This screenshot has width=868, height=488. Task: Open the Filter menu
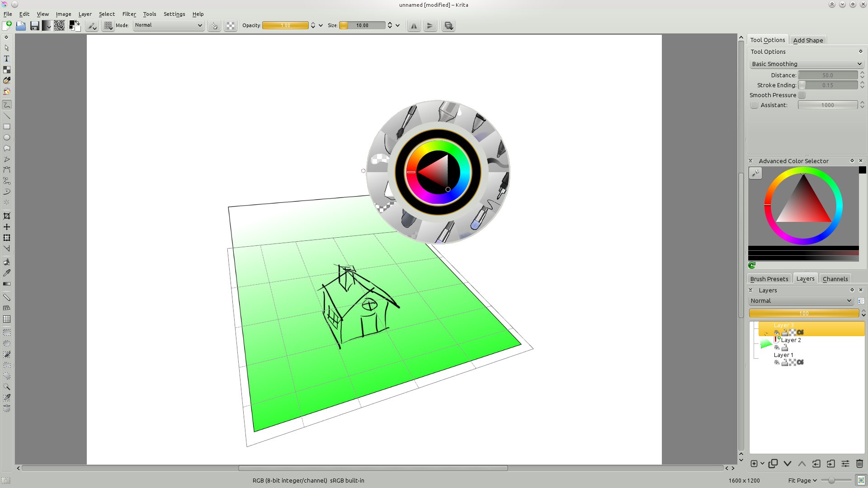click(x=129, y=14)
